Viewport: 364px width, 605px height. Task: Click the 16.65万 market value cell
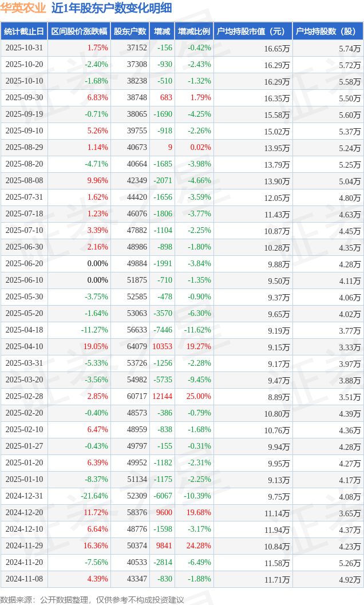(277, 49)
